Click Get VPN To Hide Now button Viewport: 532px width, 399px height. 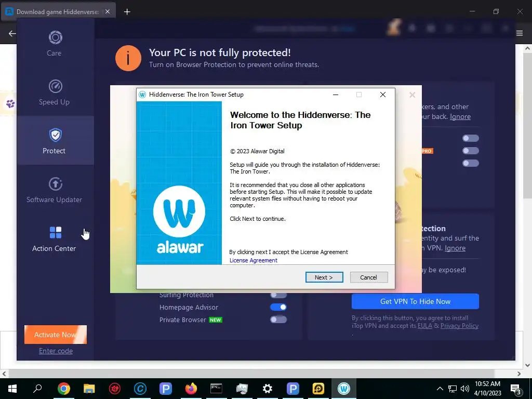click(415, 301)
